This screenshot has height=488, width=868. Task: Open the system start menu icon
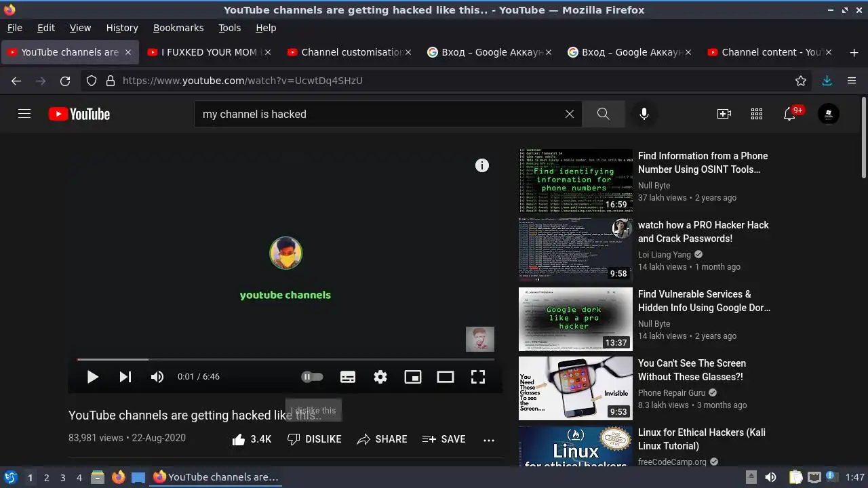point(10,477)
